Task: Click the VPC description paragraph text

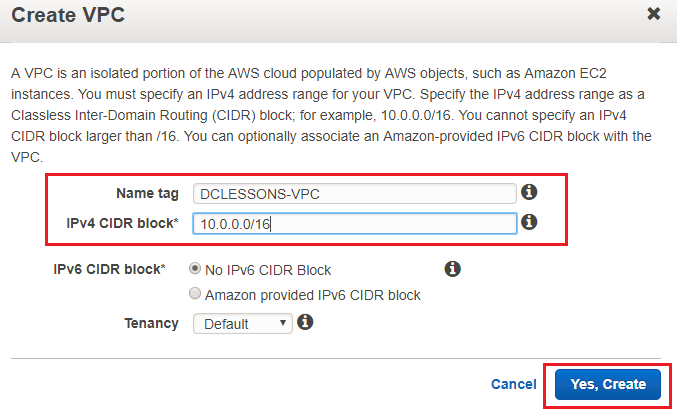Action: point(331,115)
